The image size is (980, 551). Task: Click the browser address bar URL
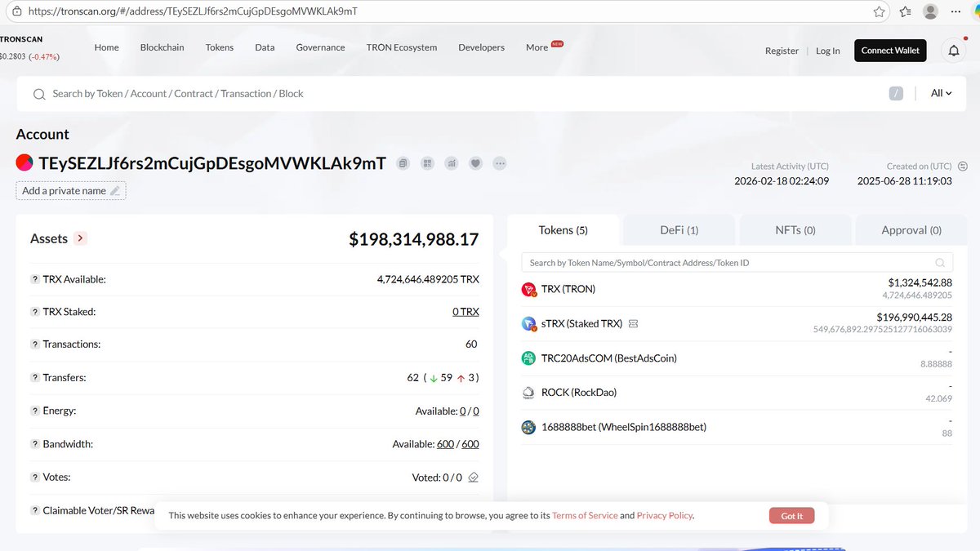(x=192, y=11)
